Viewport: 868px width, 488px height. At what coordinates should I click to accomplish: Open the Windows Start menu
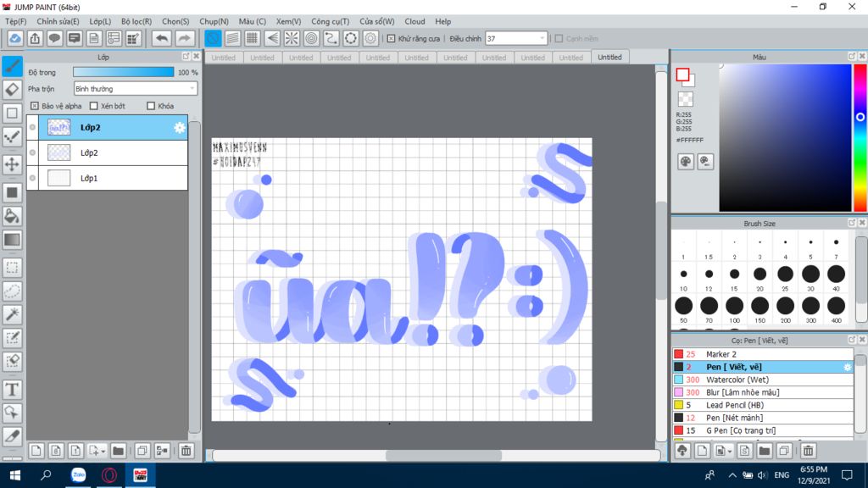(x=15, y=475)
